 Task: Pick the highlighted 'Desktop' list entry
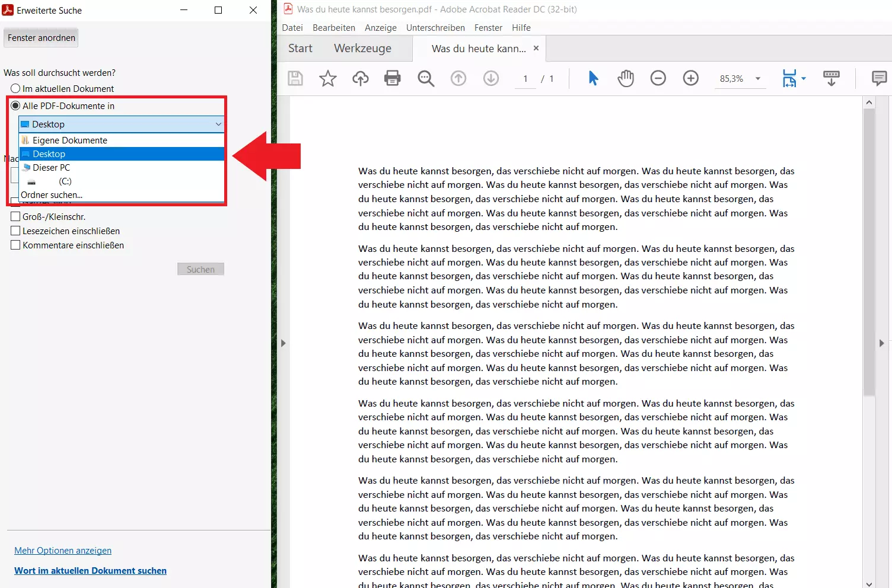[122, 154]
